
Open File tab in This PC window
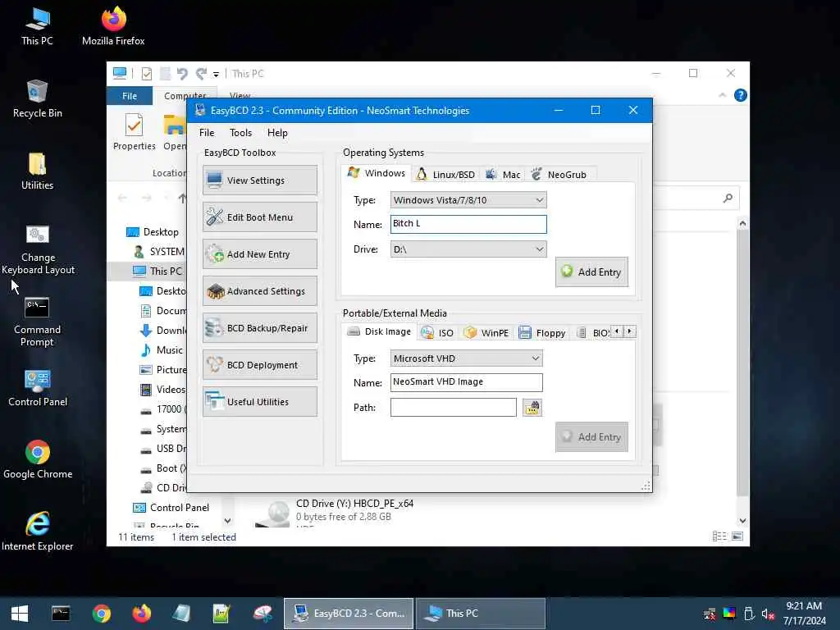coord(130,96)
